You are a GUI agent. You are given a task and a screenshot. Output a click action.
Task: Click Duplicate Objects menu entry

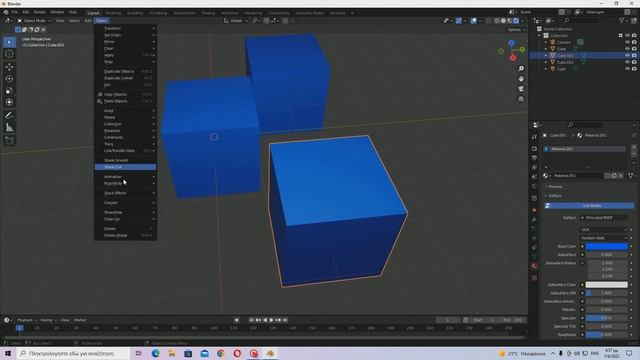pyautogui.click(x=125, y=71)
